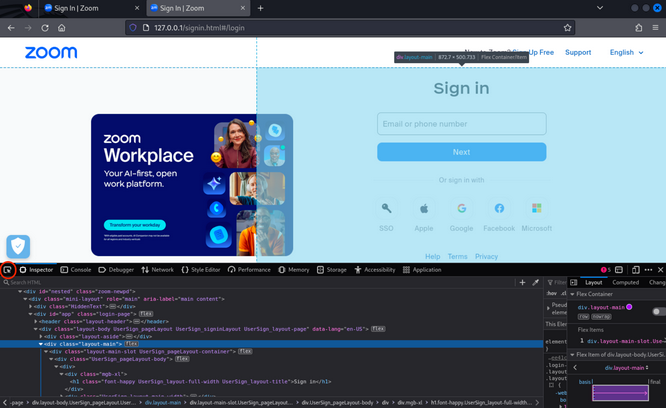Collapse the div class="mini-layout" node

point(25,299)
